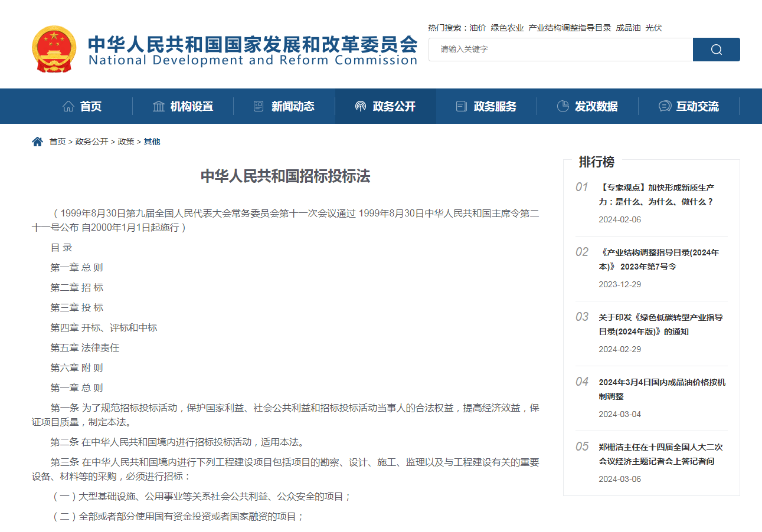
Task: Click hot search term 油价
Action: (x=478, y=28)
